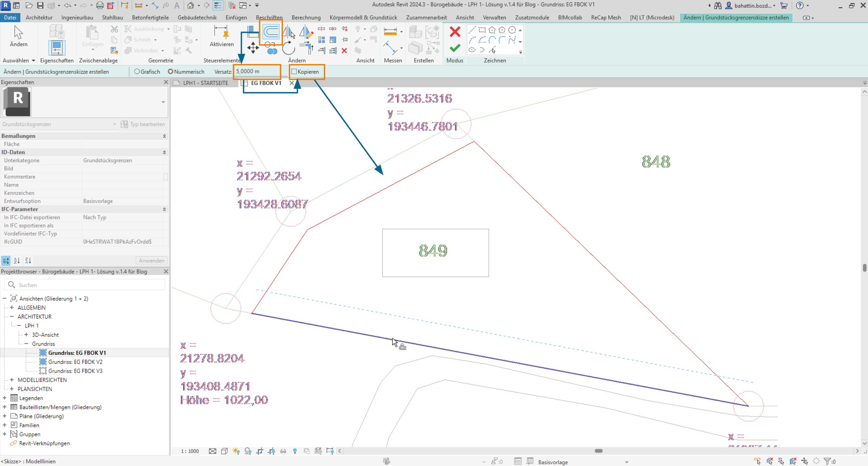Toggle sun path in view control bar
Viewport: 868px width, 466px height.
[236, 451]
